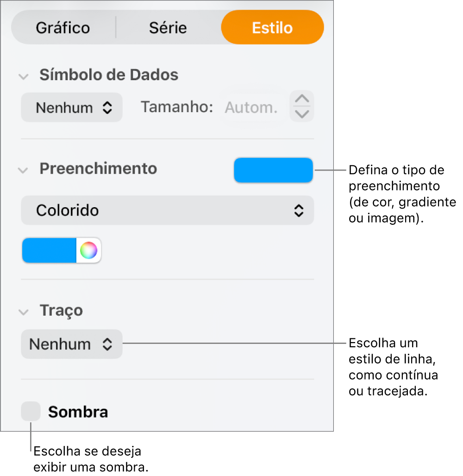Increase Tamanho with the up stepper arrow

click(x=301, y=99)
